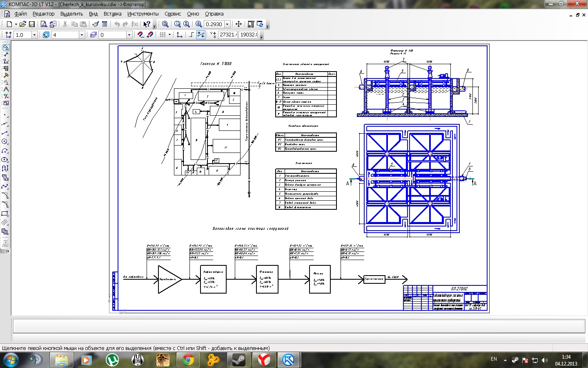Undo the last action

point(117,24)
